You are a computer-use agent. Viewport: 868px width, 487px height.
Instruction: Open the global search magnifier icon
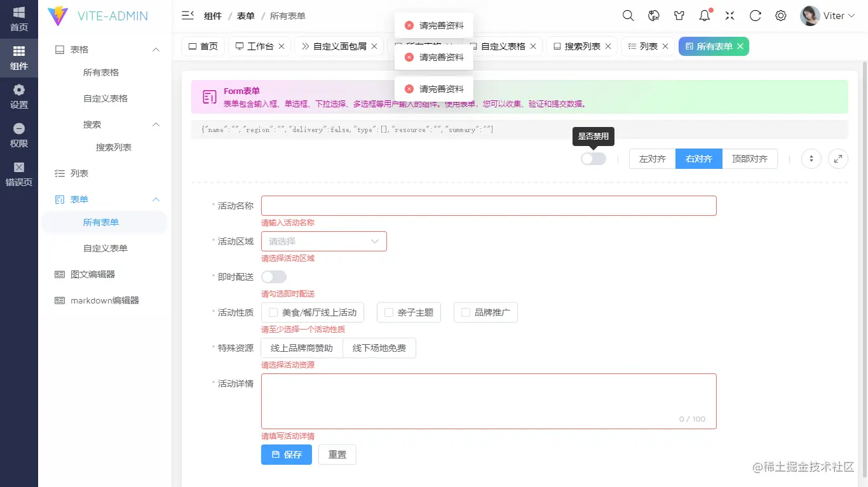point(628,15)
